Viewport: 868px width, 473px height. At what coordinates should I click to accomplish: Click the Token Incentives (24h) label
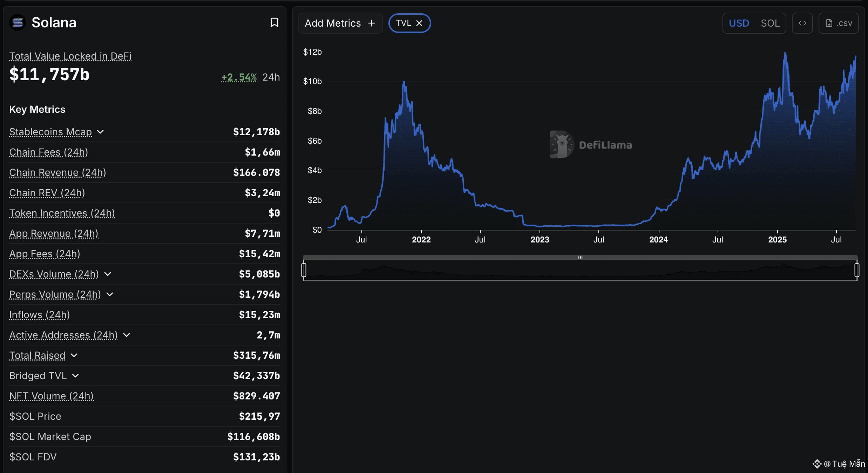click(x=62, y=213)
